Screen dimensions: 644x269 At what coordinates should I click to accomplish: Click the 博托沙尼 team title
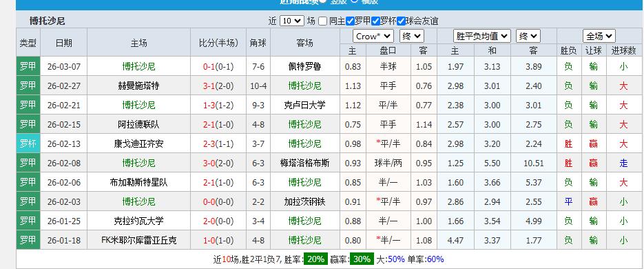tap(48, 21)
